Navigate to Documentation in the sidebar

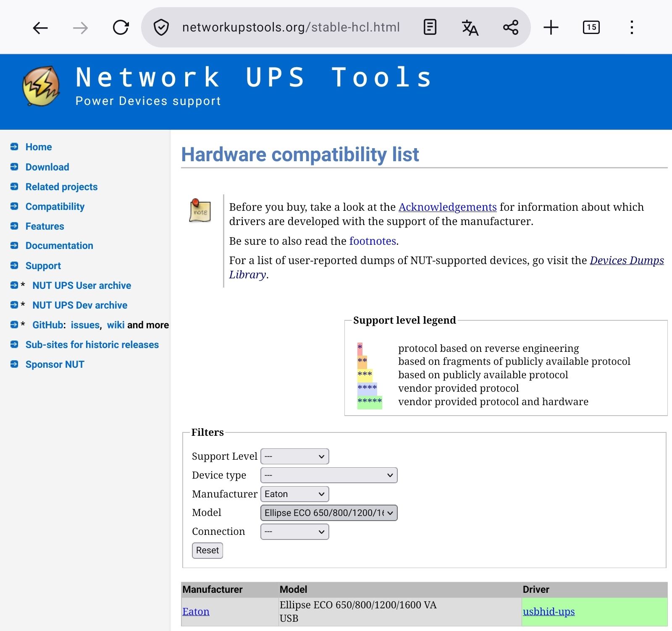pos(59,246)
